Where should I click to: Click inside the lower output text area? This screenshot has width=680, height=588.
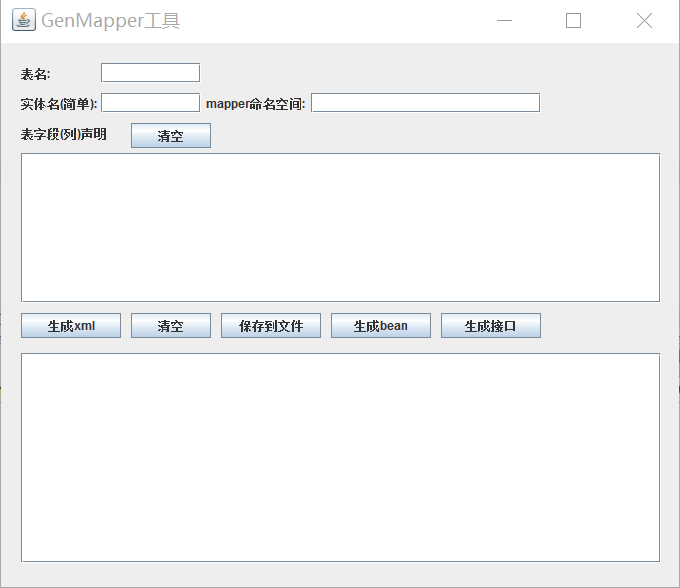click(x=340, y=457)
